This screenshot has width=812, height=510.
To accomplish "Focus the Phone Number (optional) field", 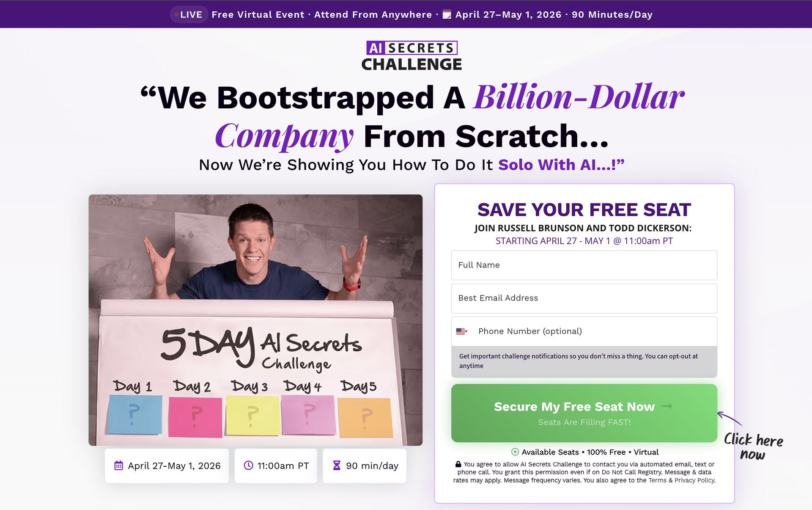I will [x=594, y=331].
